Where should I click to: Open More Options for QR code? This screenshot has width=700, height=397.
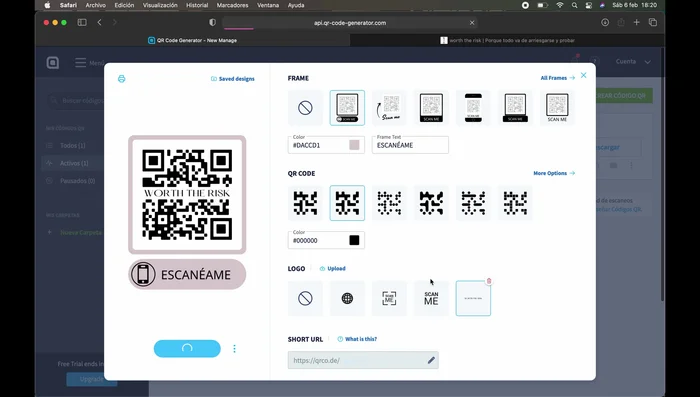click(554, 173)
